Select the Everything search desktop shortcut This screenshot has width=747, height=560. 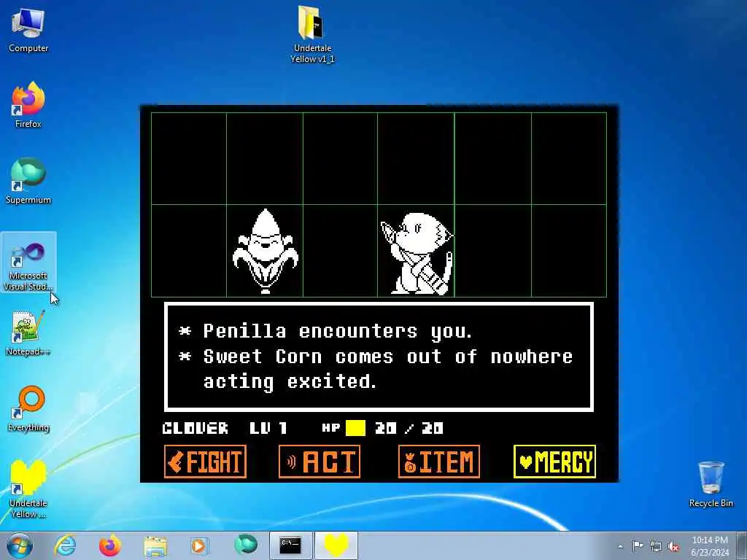tap(28, 408)
